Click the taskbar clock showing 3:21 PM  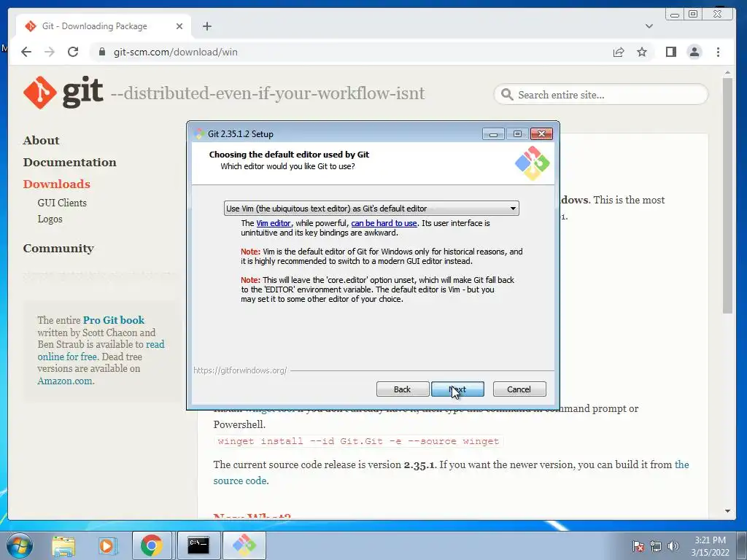point(710,546)
